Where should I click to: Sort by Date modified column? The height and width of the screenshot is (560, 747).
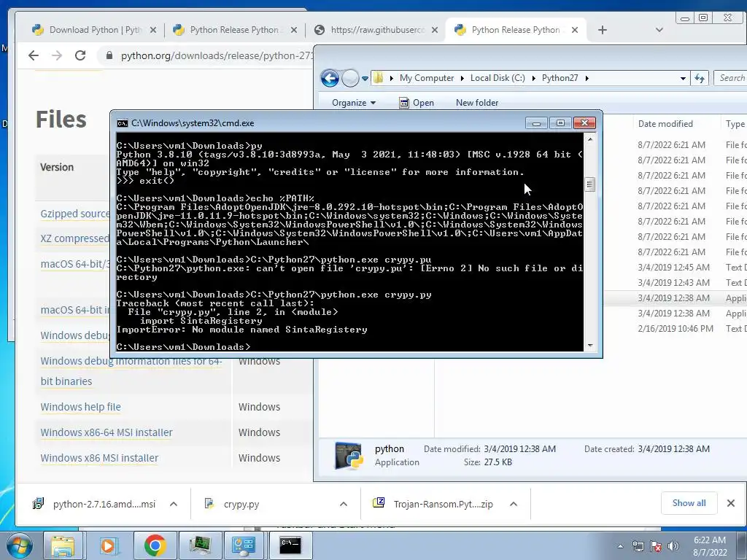click(665, 124)
